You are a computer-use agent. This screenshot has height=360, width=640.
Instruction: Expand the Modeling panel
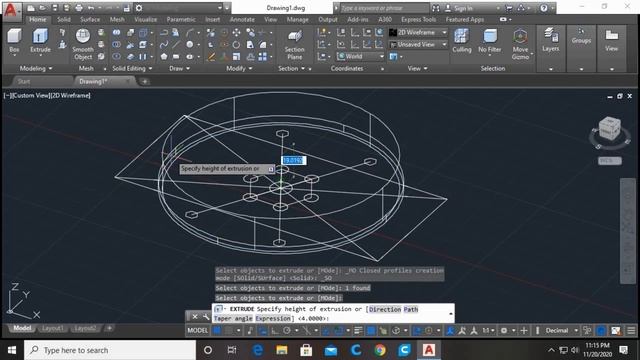pyautogui.click(x=36, y=68)
